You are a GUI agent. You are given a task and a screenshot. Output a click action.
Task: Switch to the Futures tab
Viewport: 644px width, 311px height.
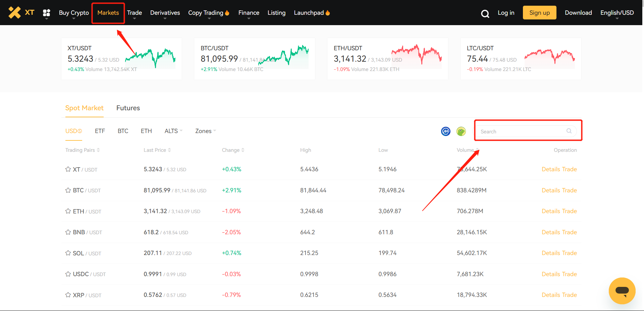pos(128,108)
